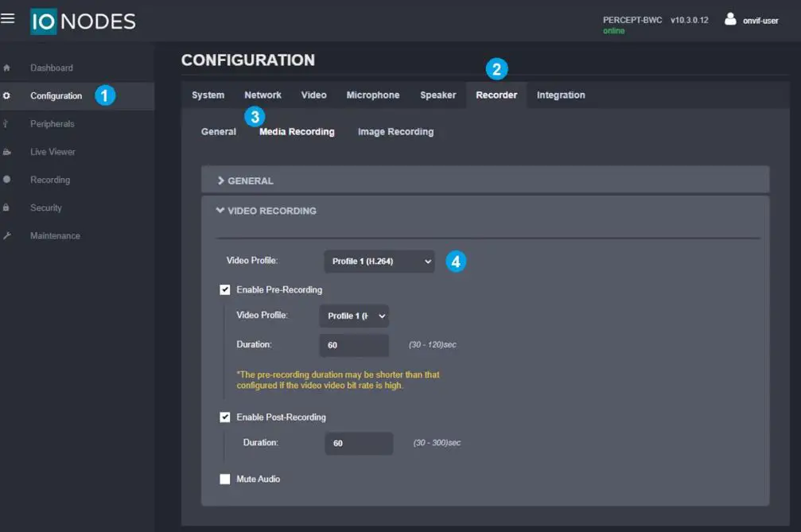Select the Media Recording sub-tab

[297, 132]
